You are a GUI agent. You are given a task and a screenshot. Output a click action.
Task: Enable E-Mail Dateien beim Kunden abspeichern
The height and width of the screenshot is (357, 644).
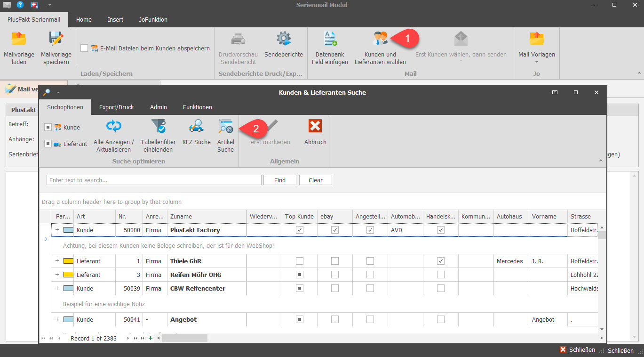(x=84, y=48)
